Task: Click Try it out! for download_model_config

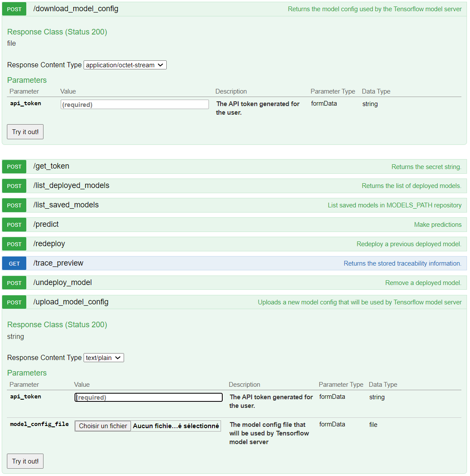Action: (25, 132)
